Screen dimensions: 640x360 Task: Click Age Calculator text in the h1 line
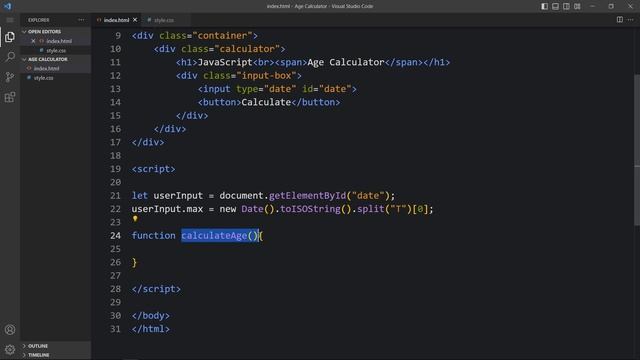346,62
